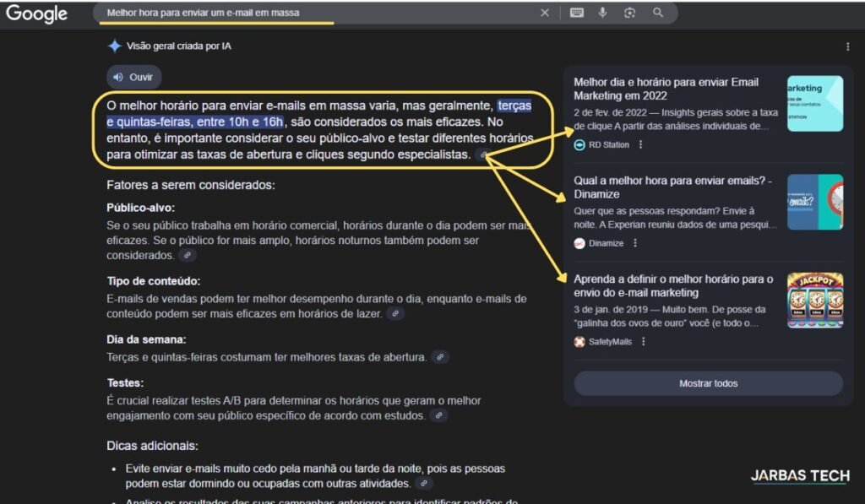Click the SafetyMails source favicon
This screenshot has width=865, height=504.
(579, 342)
